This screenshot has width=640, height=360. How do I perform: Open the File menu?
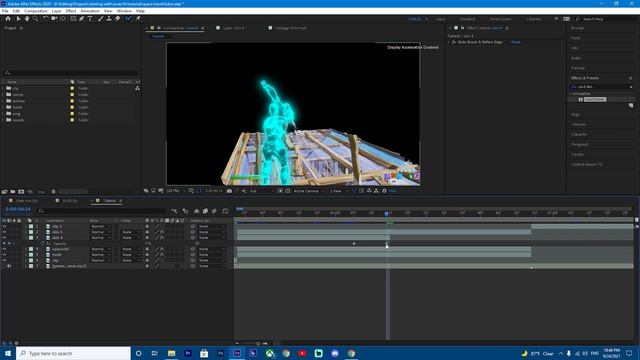click(x=5, y=11)
